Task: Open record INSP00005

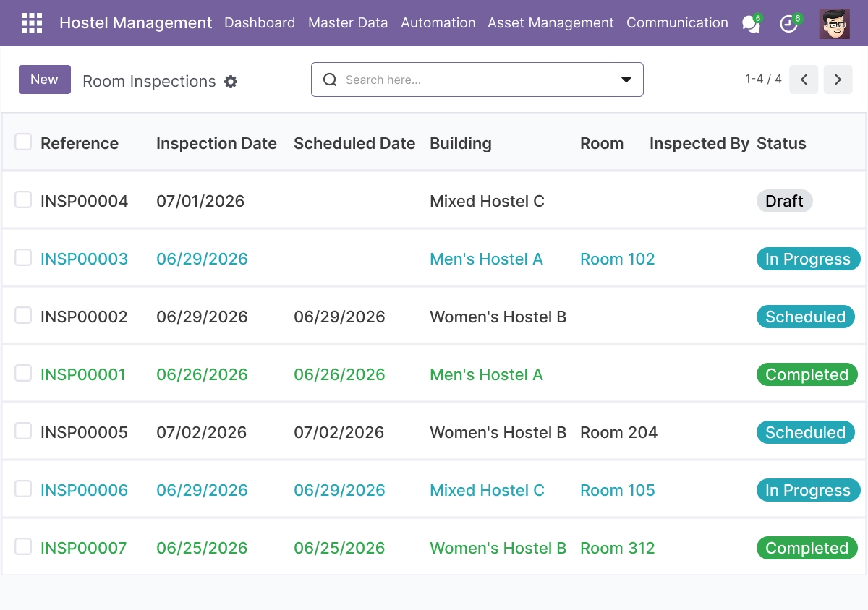Action: [x=84, y=432]
